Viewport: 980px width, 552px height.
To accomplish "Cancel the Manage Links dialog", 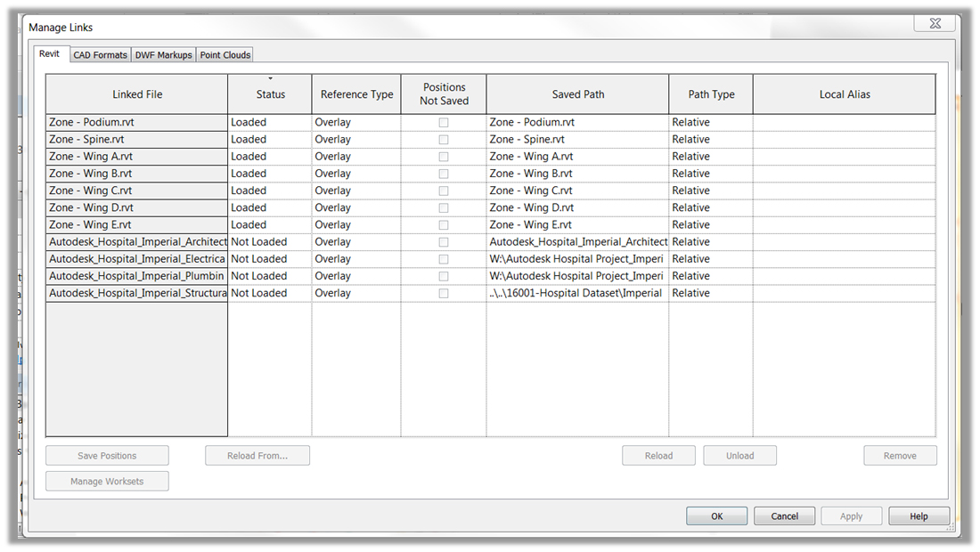I will pyautogui.click(x=784, y=515).
